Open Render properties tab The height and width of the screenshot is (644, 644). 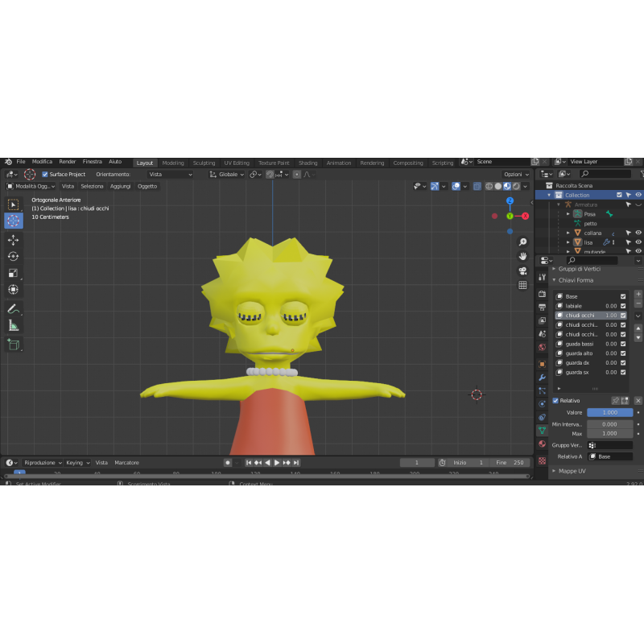542,294
